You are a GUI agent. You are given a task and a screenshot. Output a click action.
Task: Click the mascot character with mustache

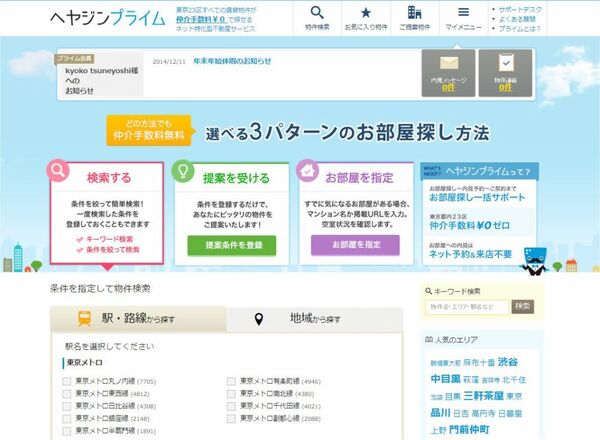click(535, 261)
